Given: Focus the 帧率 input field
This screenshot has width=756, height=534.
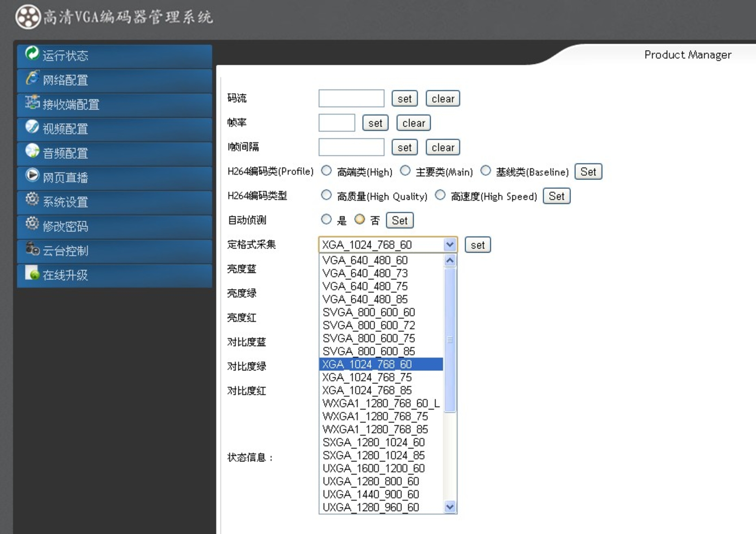Looking at the screenshot, I should point(337,123).
